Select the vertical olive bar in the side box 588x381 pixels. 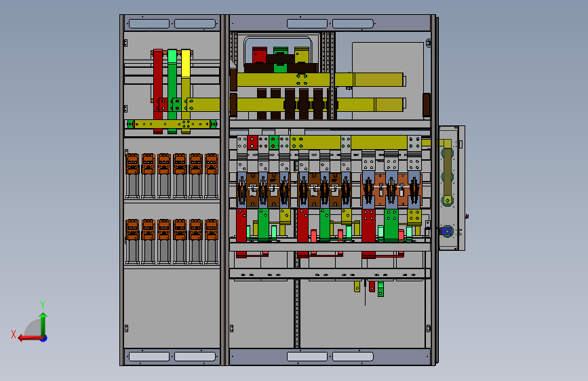[x=448, y=172]
